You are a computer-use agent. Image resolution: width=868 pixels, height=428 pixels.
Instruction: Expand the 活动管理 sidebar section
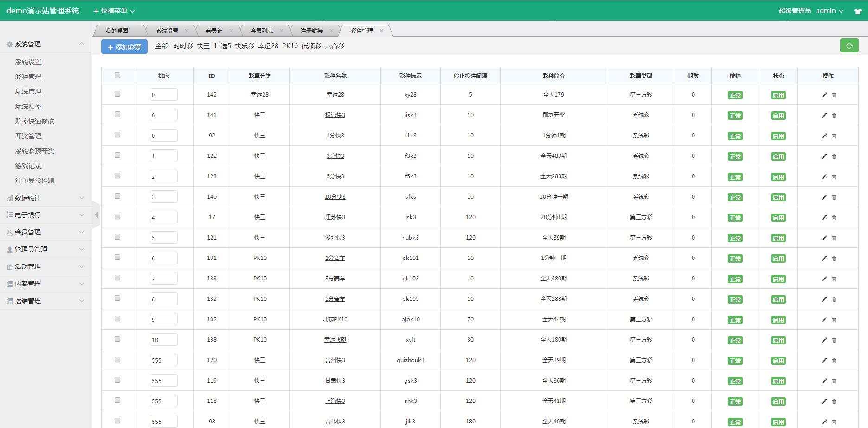pos(45,266)
